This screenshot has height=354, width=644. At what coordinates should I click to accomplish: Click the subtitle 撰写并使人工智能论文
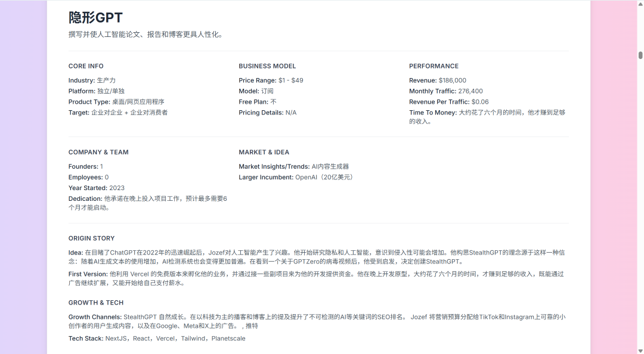pos(147,35)
